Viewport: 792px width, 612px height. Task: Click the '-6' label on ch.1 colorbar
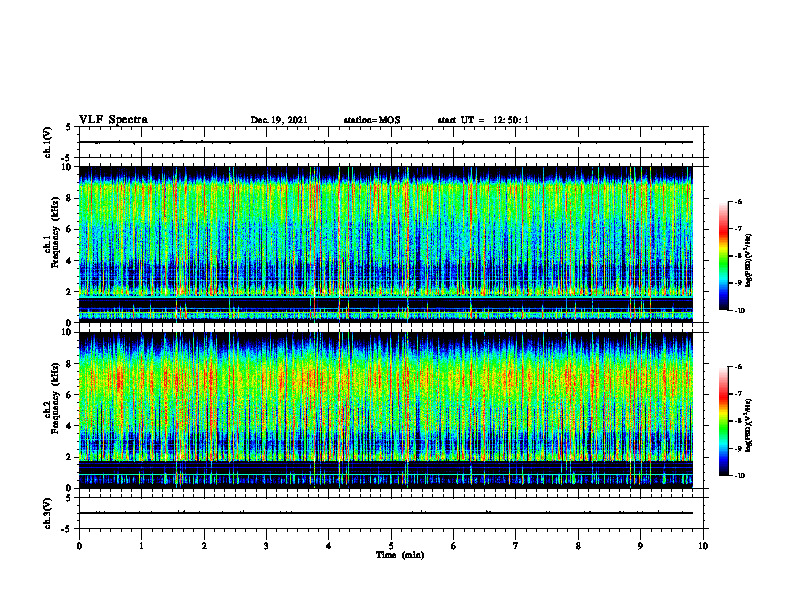point(738,202)
